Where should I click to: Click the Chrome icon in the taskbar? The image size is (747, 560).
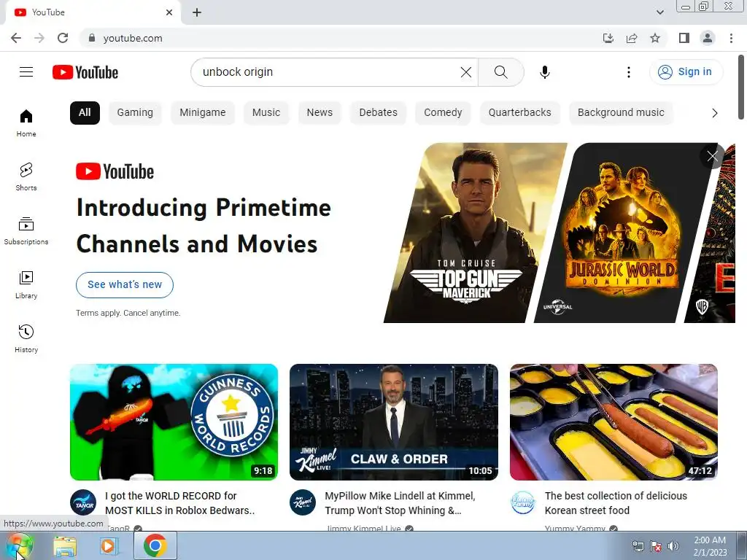click(155, 545)
